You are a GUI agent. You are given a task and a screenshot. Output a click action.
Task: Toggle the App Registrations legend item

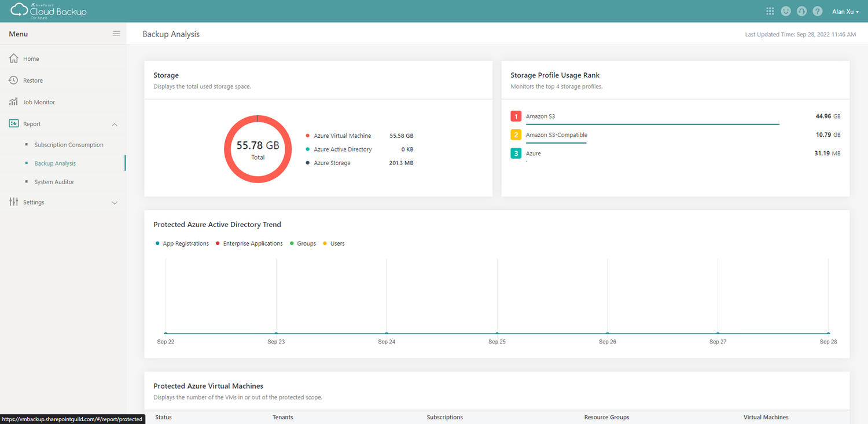pos(182,243)
